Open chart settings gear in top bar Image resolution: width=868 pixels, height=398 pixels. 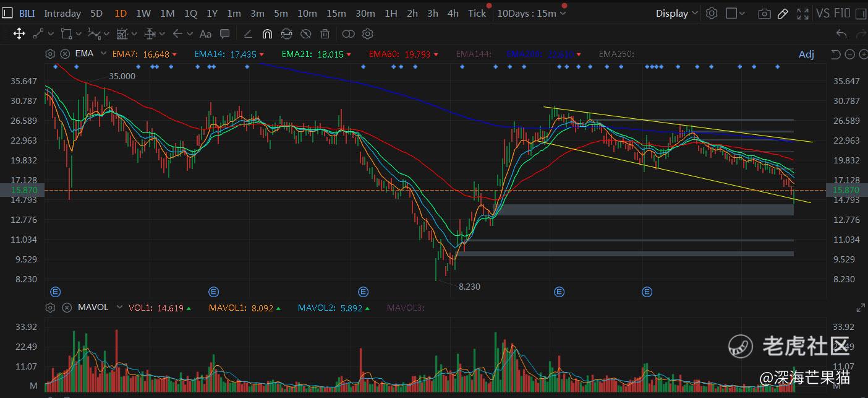coord(712,13)
